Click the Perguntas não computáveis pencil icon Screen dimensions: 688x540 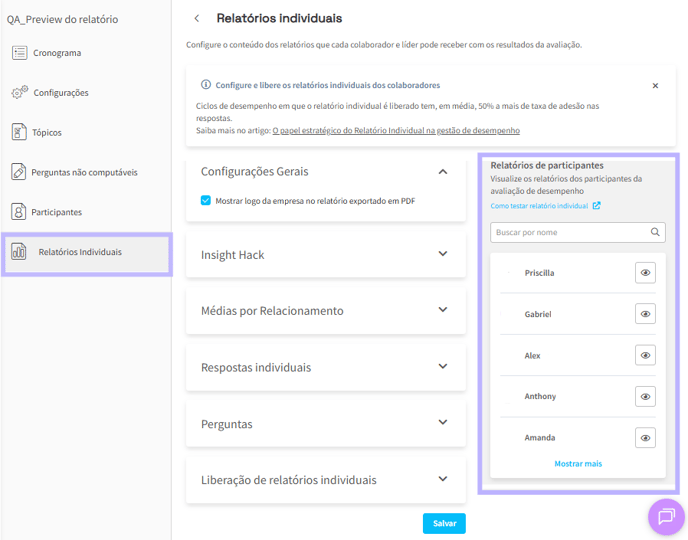[x=18, y=172]
